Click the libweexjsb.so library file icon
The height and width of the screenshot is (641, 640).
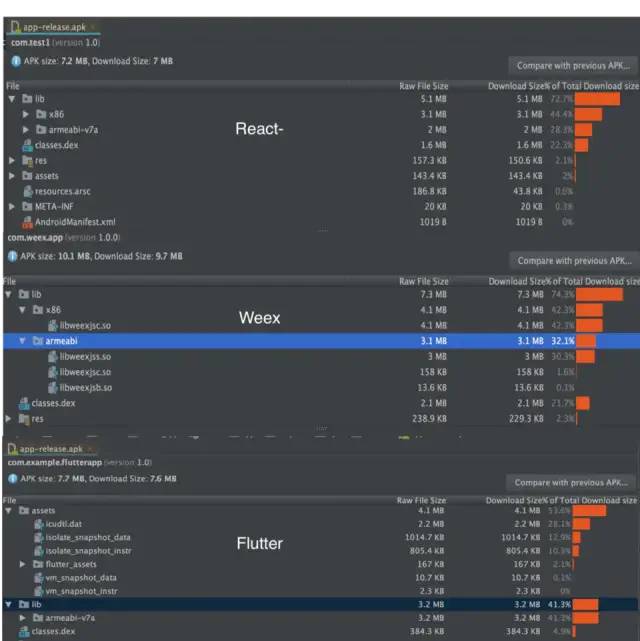click(x=53, y=388)
